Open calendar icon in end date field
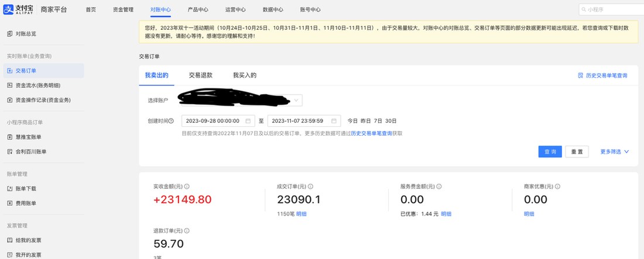The width and height of the screenshot is (644, 259). pos(334,121)
